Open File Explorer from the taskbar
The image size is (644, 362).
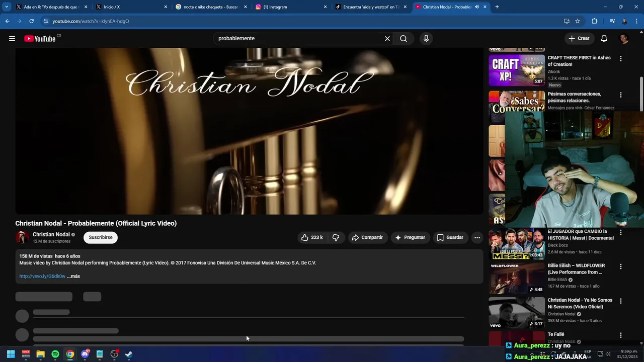pos(40,354)
